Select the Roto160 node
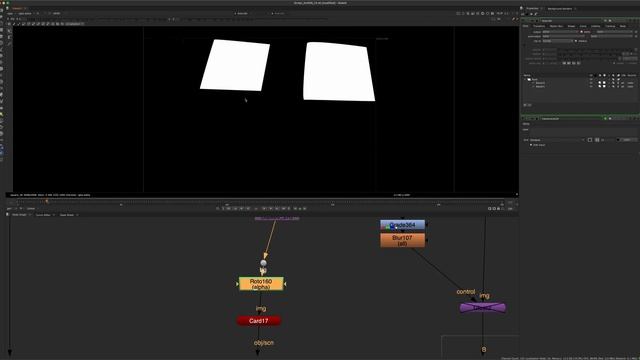 (261, 284)
